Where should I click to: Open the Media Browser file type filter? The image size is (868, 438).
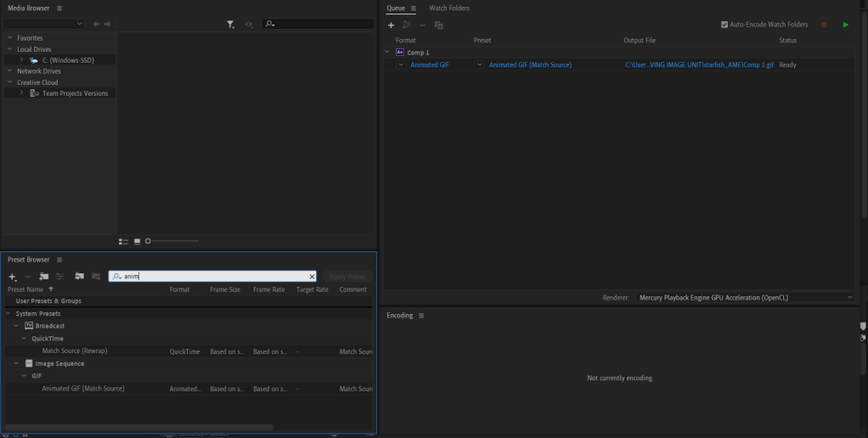pos(230,25)
